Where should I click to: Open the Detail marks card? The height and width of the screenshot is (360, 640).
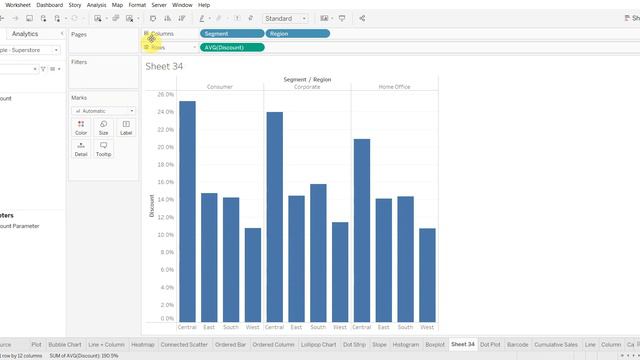click(81, 149)
